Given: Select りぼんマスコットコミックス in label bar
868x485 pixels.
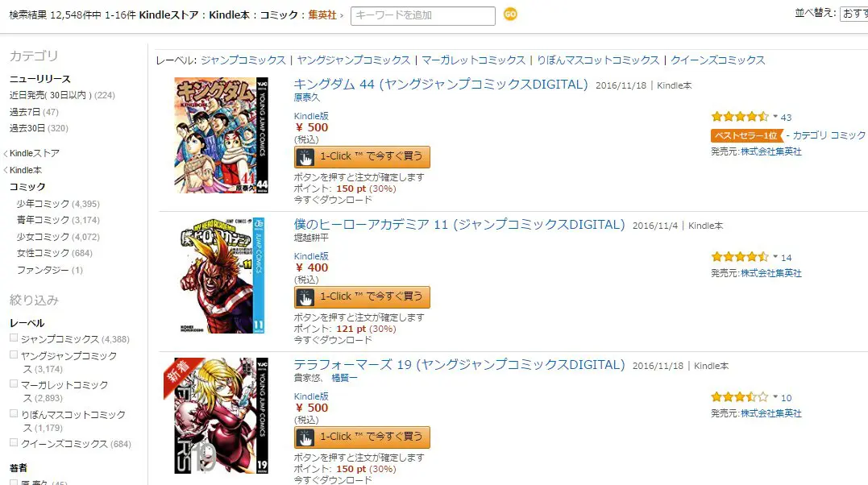Looking at the screenshot, I should click(598, 60).
